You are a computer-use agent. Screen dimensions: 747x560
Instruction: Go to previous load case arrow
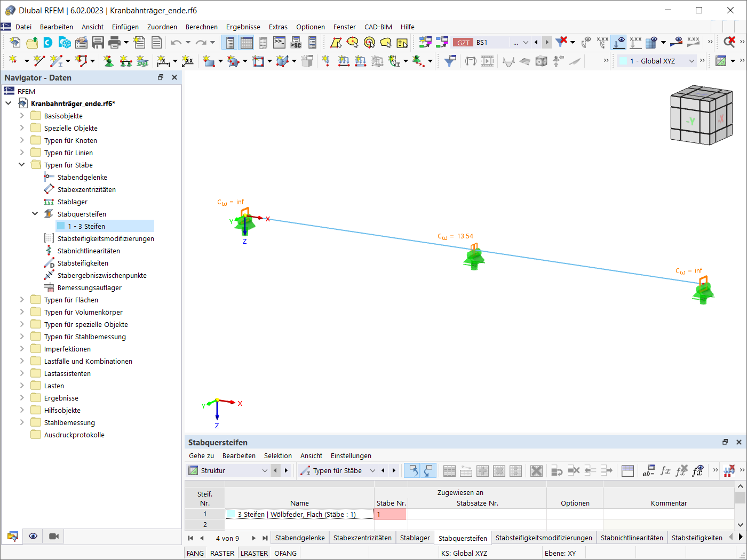pos(536,43)
